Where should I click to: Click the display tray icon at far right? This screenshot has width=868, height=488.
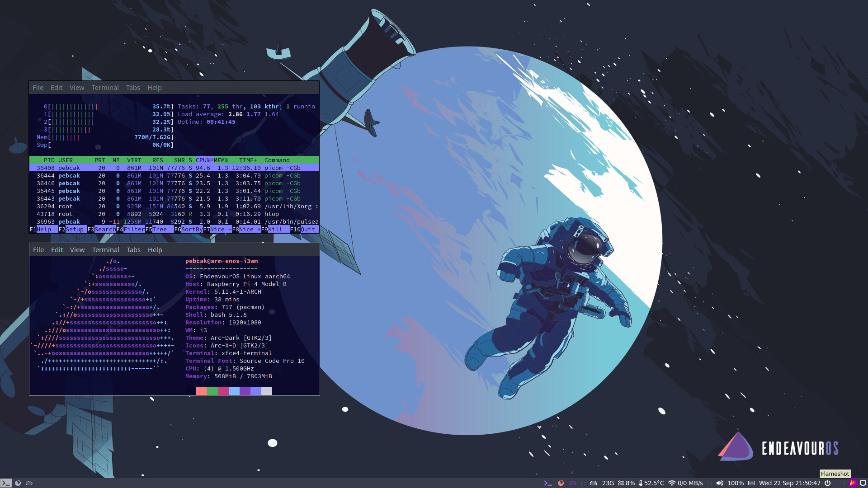coord(863,483)
